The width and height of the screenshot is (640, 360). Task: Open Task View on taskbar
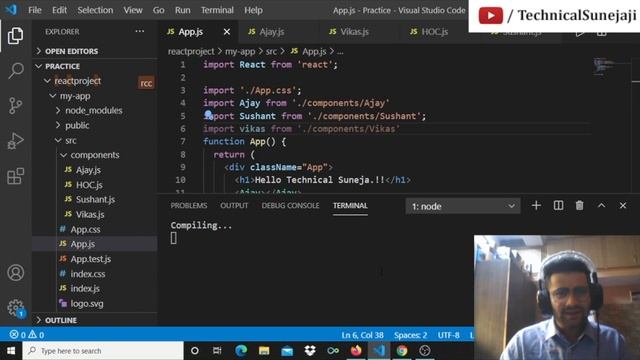[217, 351]
